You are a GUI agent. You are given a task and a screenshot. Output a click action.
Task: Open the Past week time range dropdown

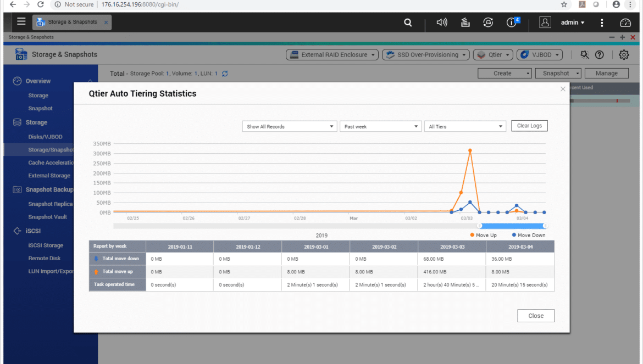click(x=380, y=126)
